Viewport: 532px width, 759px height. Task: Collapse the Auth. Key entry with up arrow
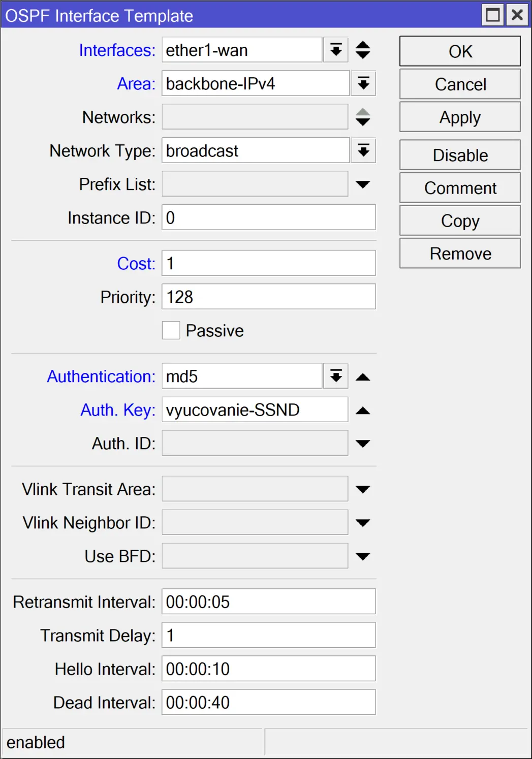click(x=363, y=409)
